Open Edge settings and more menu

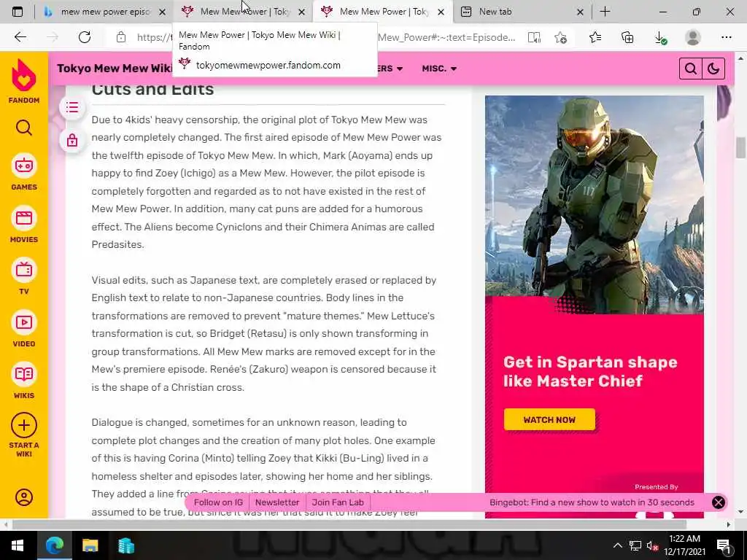click(x=726, y=37)
